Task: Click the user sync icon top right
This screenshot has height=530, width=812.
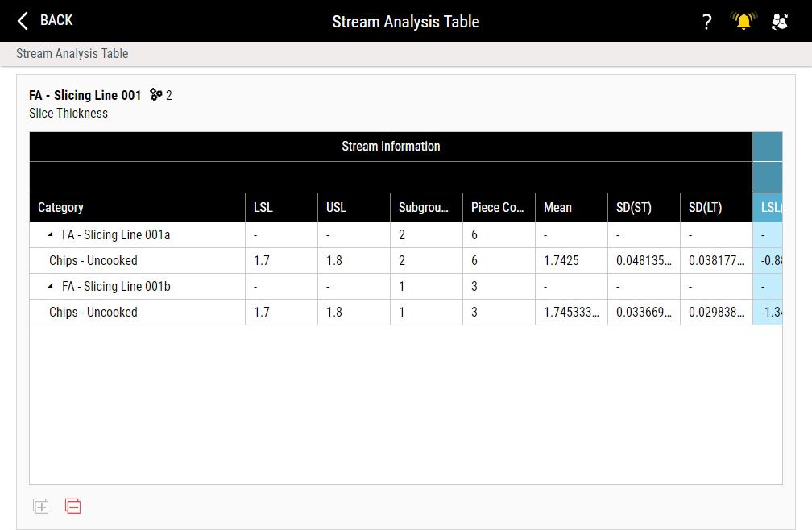Action: pyautogui.click(x=779, y=22)
